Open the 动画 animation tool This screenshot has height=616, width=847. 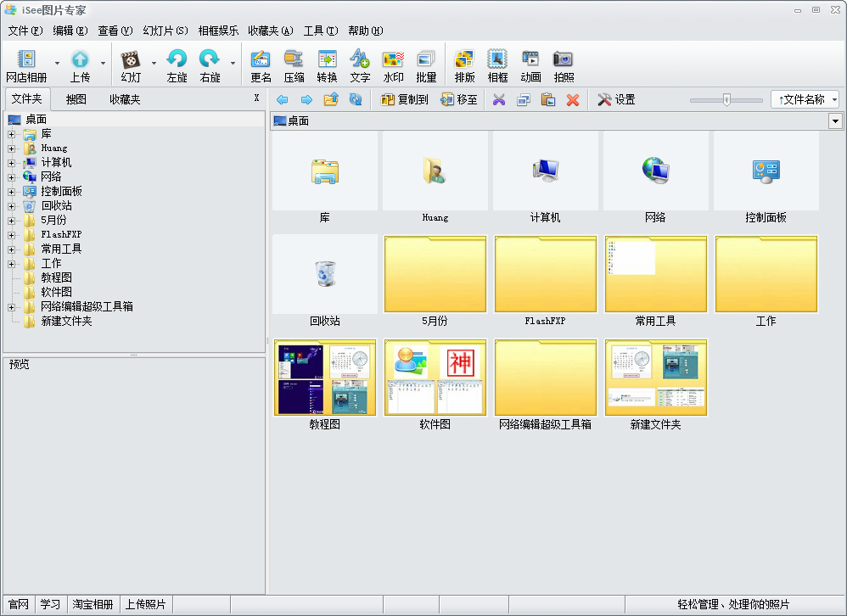(x=530, y=64)
